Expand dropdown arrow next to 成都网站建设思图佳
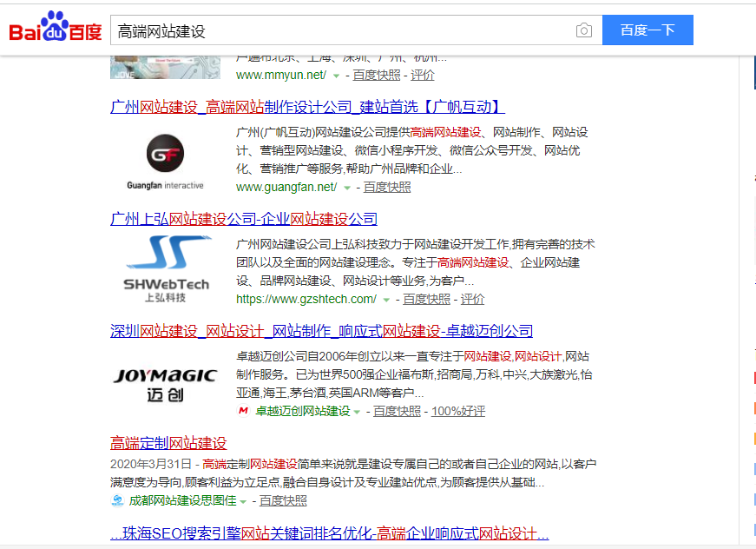Image resolution: width=756 pixels, height=549 pixels. 243,502
